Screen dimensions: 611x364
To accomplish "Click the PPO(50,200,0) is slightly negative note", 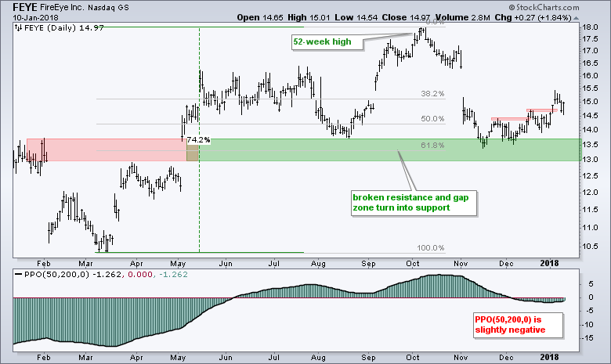I will click(519, 325).
